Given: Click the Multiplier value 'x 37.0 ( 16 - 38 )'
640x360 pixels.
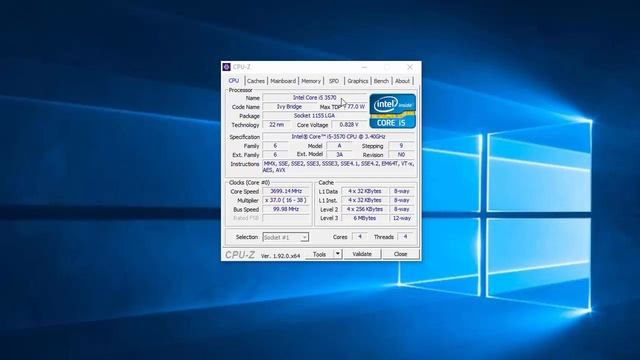Looking at the screenshot, I should point(286,200).
